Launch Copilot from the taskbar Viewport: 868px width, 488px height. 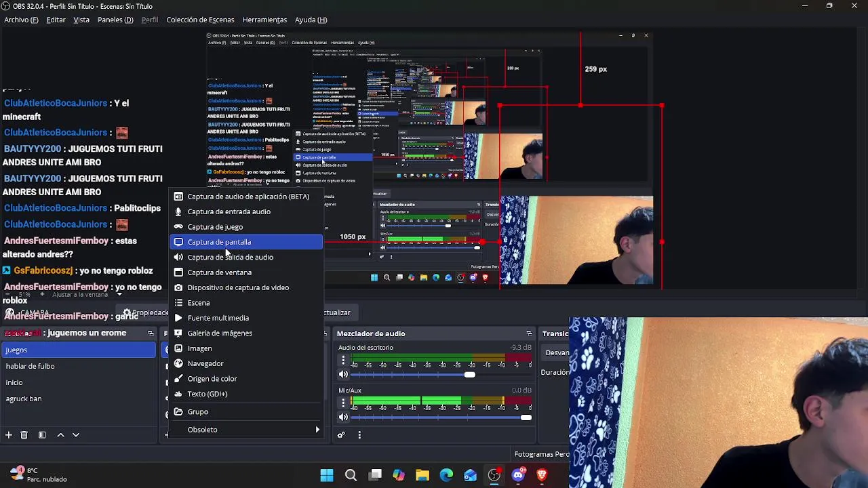(x=399, y=475)
